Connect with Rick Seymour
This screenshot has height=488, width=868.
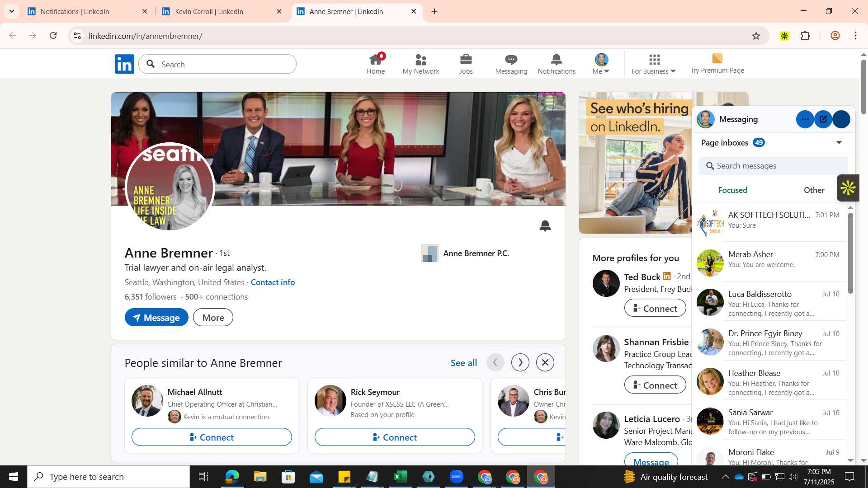click(x=395, y=437)
